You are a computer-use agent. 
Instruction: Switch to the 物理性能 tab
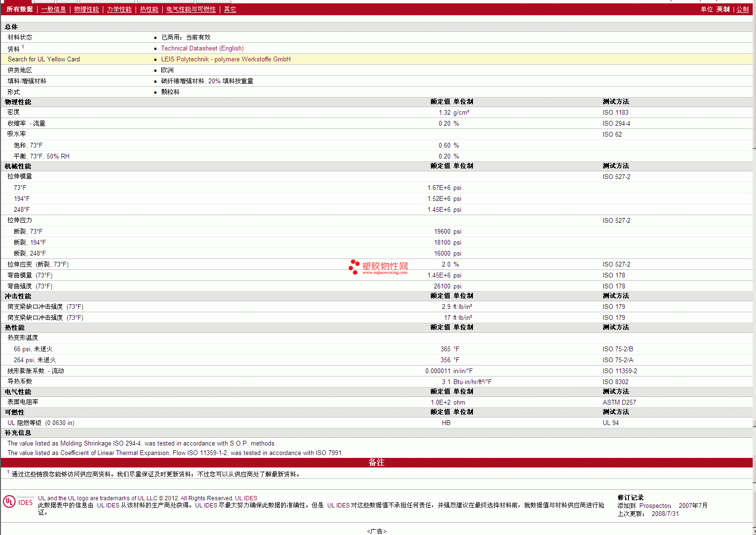(x=86, y=10)
